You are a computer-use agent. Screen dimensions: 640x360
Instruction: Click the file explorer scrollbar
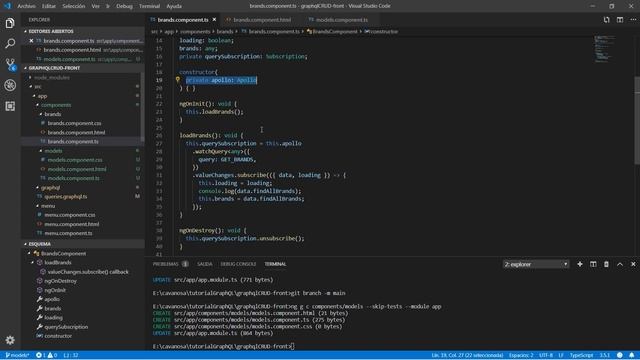pyautogui.click(x=142, y=107)
